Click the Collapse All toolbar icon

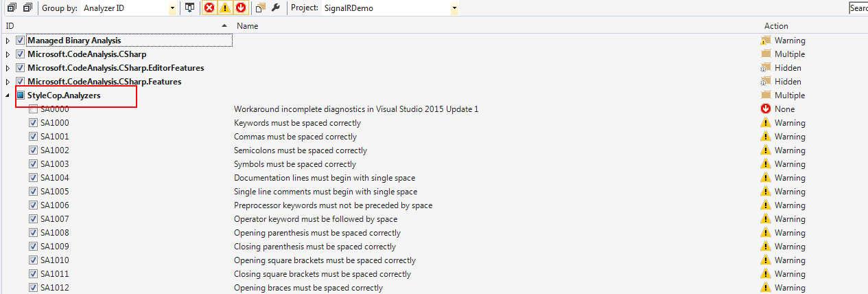tap(27, 8)
